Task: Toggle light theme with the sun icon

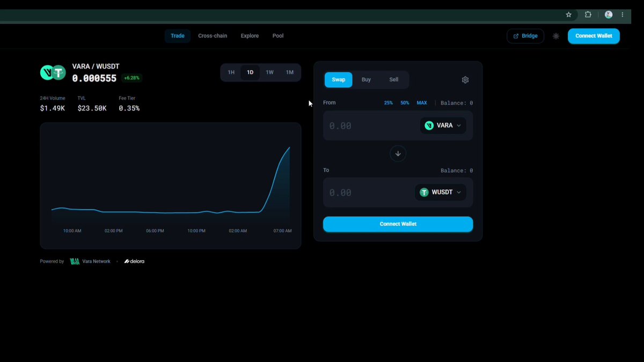Action: pos(556,36)
